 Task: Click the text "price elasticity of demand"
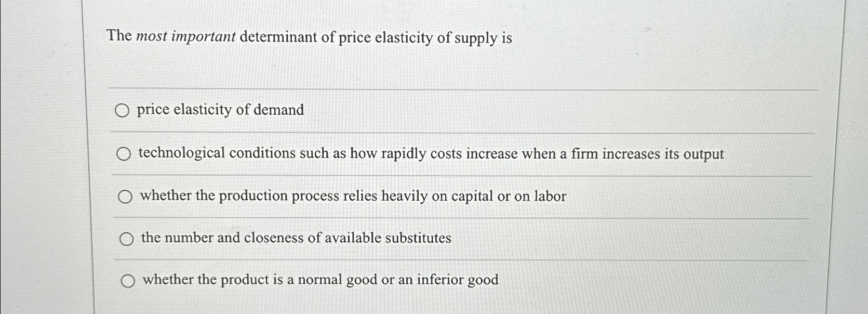tap(220, 110)
